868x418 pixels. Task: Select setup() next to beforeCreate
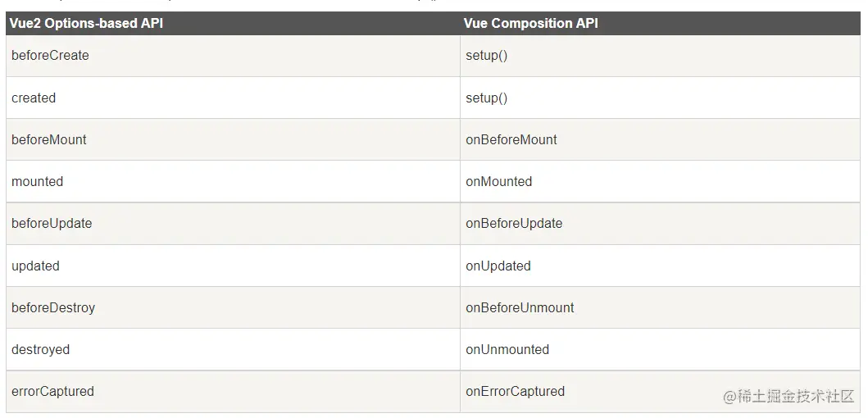tap(487, 56)
